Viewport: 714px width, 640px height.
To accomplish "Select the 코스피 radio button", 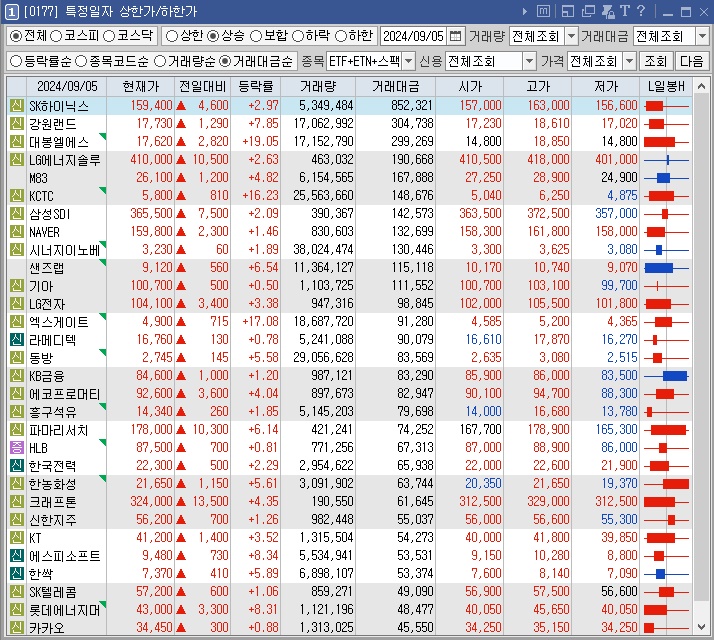I will tap(56, 36).
